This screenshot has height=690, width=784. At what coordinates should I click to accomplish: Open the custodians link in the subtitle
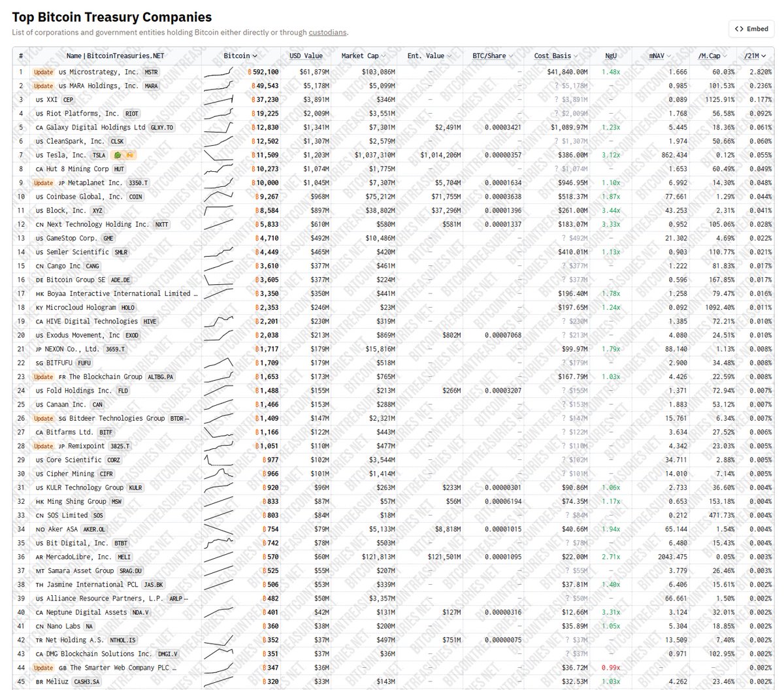327,32
